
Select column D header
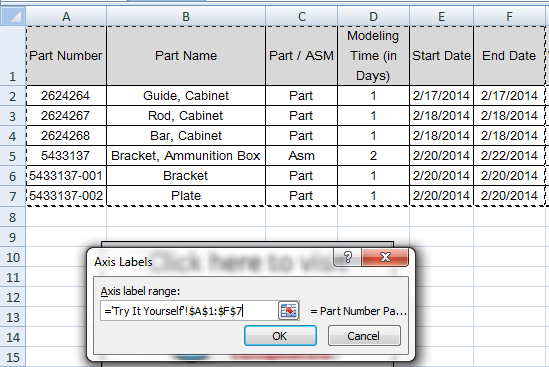pos(373,16)
